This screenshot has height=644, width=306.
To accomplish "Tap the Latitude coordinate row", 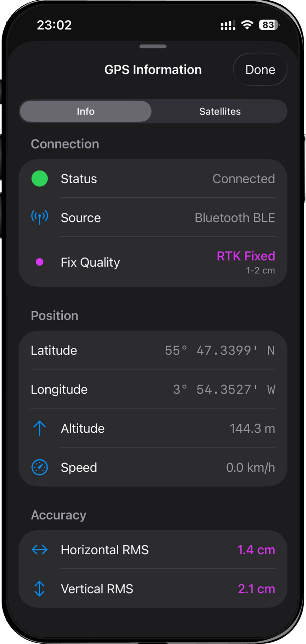I will pyautogui.click(x=153, y=350).
